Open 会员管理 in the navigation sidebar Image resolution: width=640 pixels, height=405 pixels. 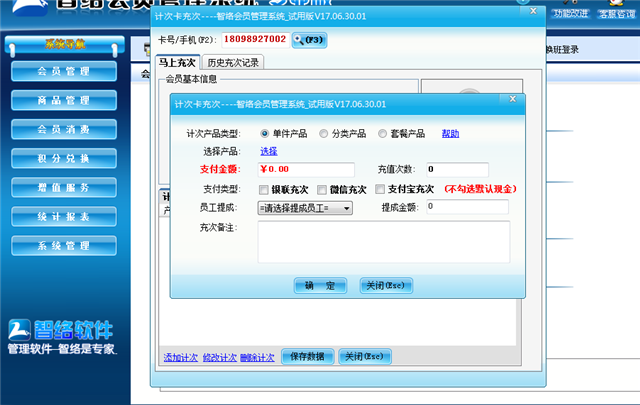pyautogui.click(x=64, y=71)
